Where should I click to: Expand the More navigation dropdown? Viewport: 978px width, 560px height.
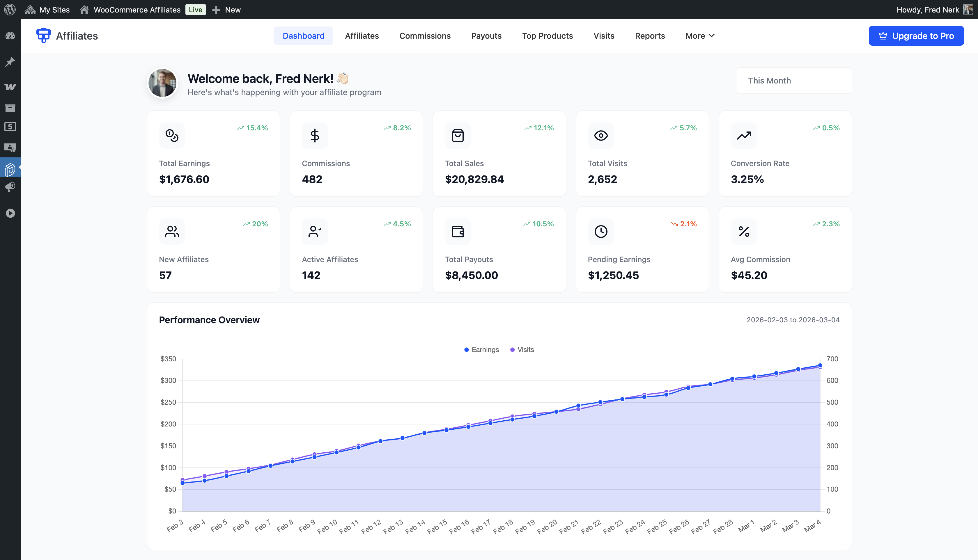(700, 36)
